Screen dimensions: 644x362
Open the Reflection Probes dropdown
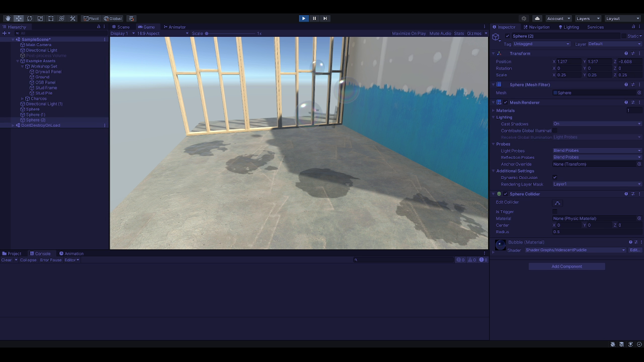coord(597,157)
